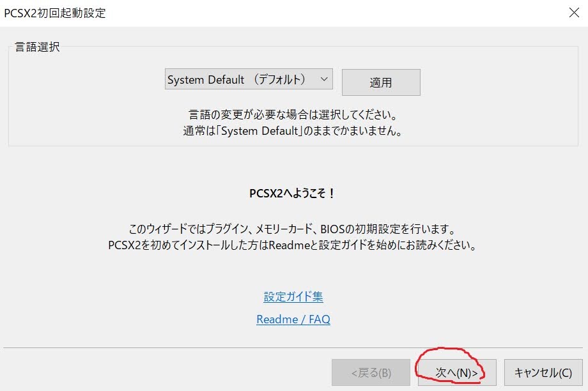Click the 適用 apply button
The image size is (588, 391).
coord(381,82)
